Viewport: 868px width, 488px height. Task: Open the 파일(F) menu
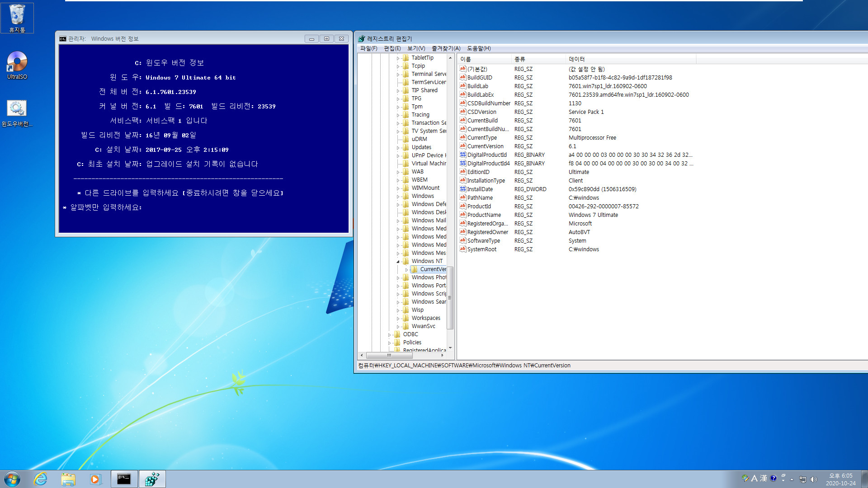click(368, 48)
